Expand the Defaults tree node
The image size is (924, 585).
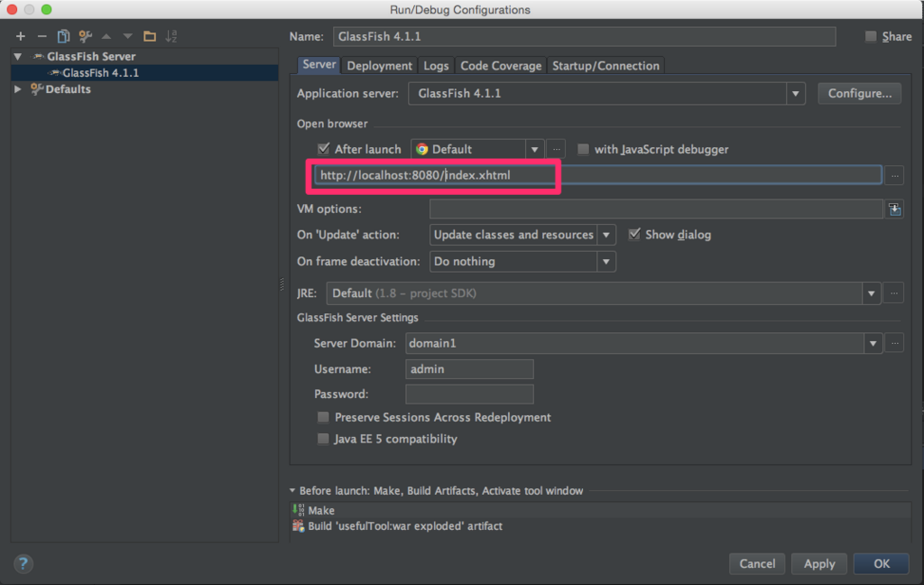18,89
